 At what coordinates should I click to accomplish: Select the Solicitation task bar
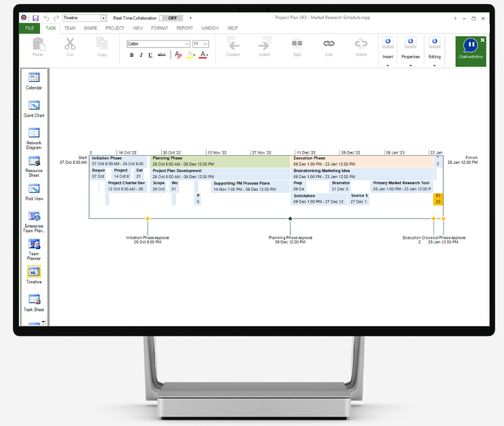click(x=319, y=199)
